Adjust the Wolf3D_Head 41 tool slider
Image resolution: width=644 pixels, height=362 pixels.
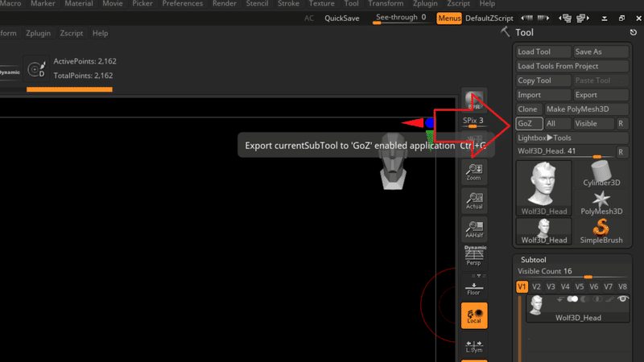pyautogui.click(x=565, y=152)
